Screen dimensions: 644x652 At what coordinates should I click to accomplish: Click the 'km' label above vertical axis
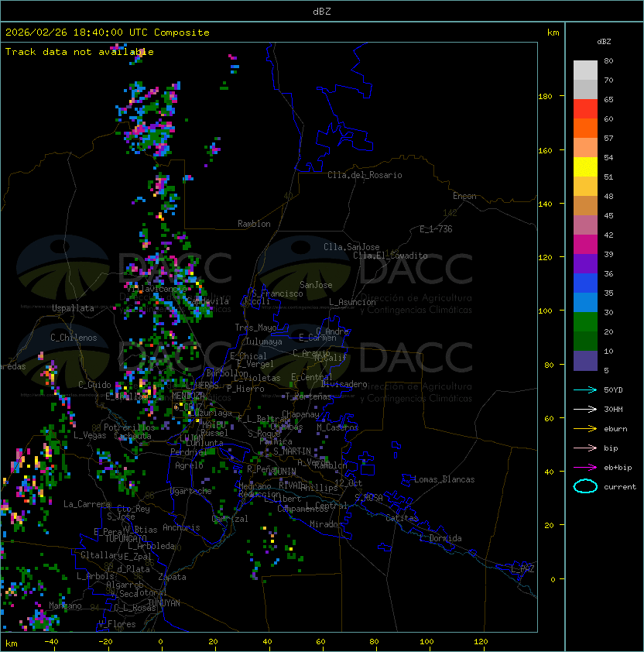point(553,33)
